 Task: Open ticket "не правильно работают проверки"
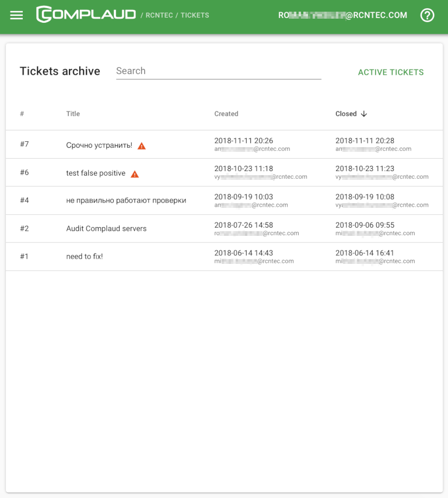coord(126,200)
